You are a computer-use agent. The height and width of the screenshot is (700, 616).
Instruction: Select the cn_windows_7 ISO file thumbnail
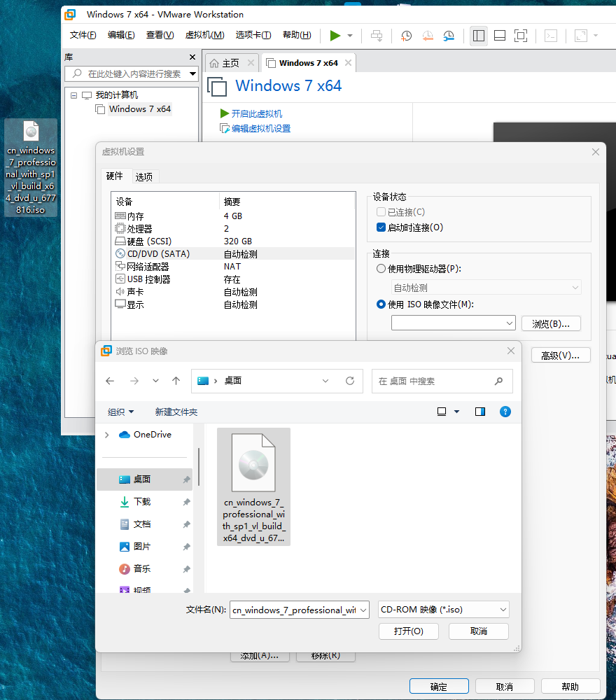pos(253,486)
